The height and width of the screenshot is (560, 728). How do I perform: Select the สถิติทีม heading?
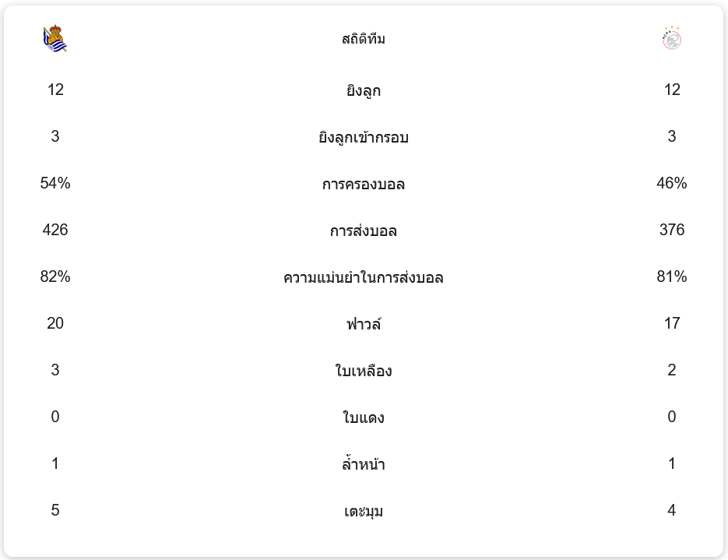point(364,39)
